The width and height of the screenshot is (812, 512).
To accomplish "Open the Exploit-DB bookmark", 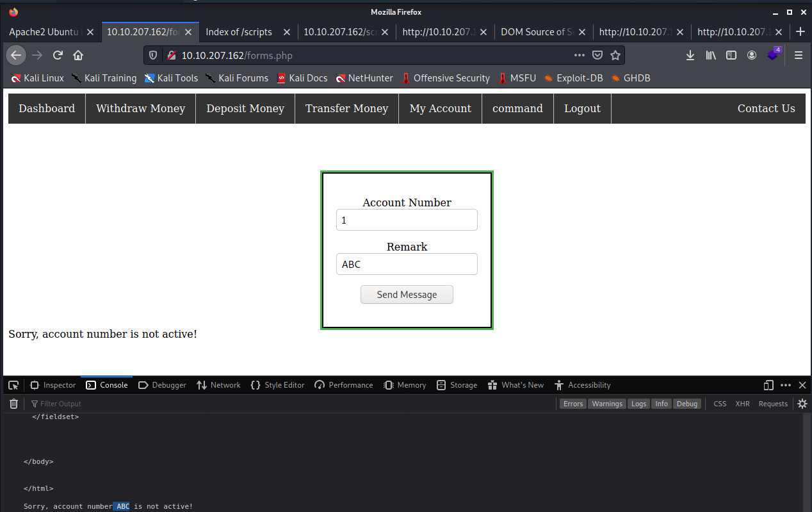I will click(x=573, y=78).
